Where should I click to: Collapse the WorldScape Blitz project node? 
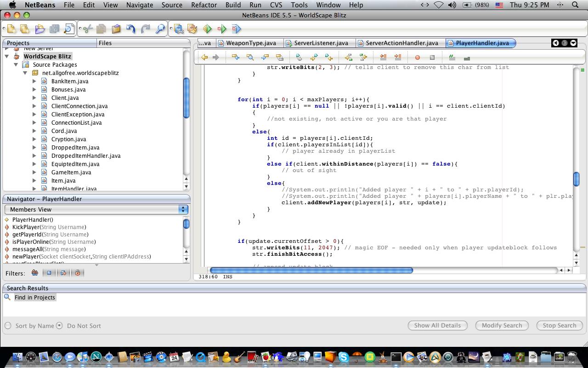click(7, 56)
